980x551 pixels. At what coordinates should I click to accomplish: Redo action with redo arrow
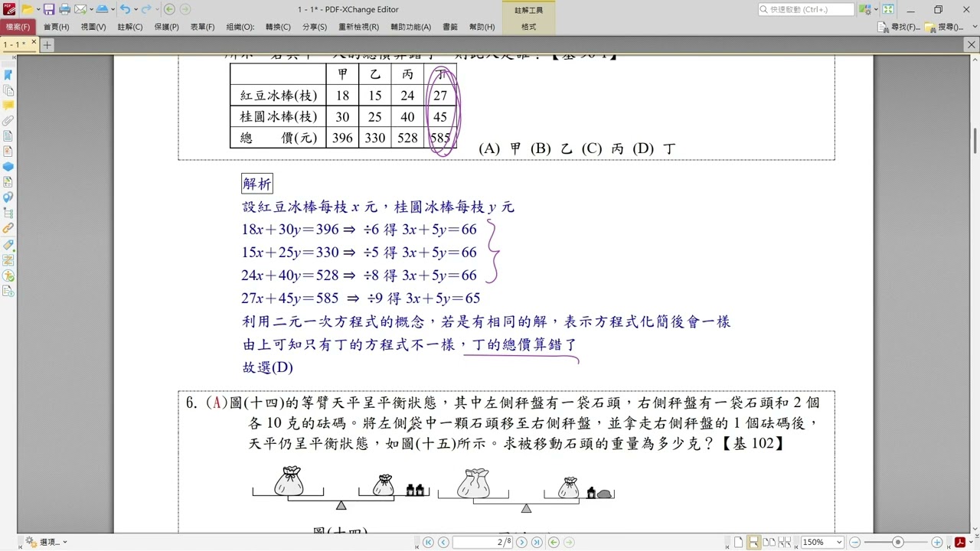point(146,9)
